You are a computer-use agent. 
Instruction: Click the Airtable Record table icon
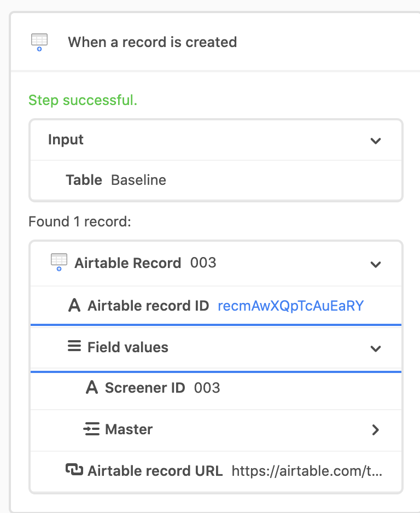pyautogui.click(x=59, y=263)
